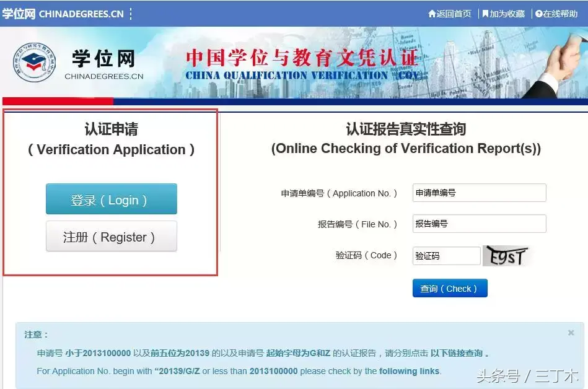Dismiss the notice box with the X

click(571, 333)
